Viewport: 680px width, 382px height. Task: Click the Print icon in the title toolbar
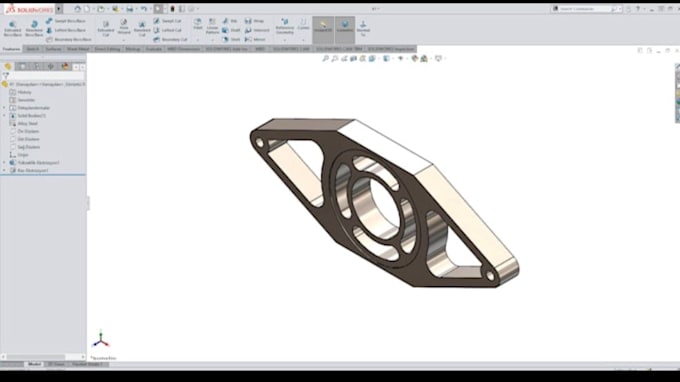129,9
